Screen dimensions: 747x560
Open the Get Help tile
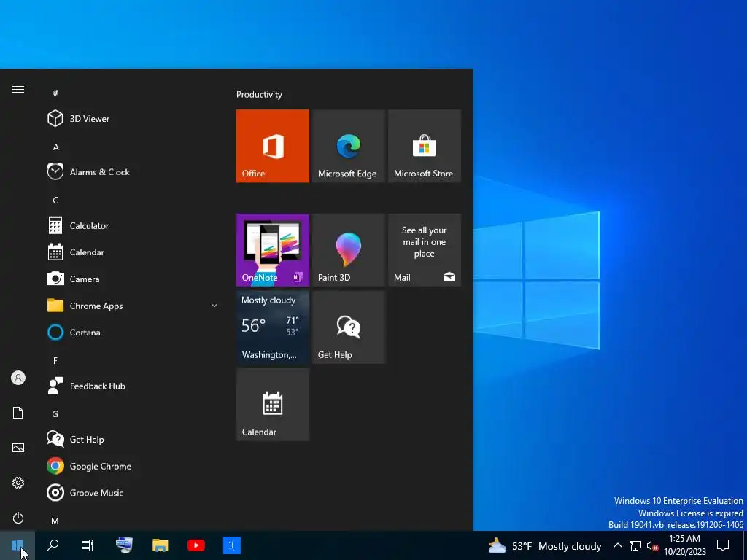348,327
